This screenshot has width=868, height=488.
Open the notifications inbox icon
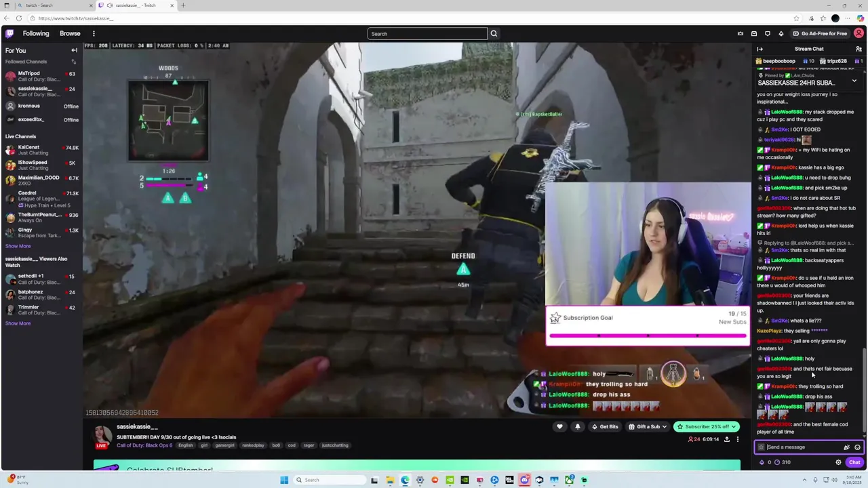coord(754,33)
